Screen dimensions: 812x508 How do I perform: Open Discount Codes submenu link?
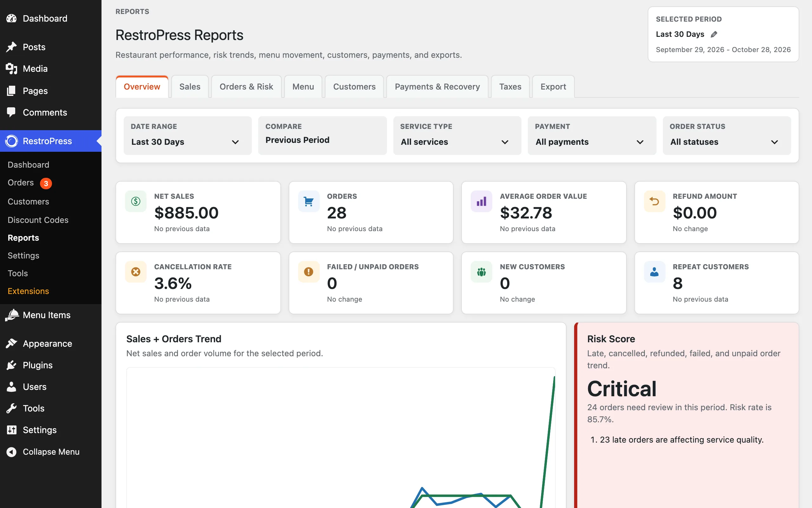coord(38,220)
